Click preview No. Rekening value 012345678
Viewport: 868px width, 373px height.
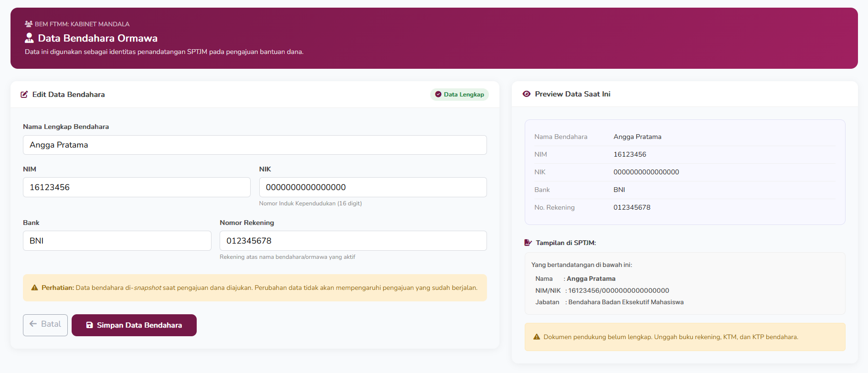coord(632,207)
